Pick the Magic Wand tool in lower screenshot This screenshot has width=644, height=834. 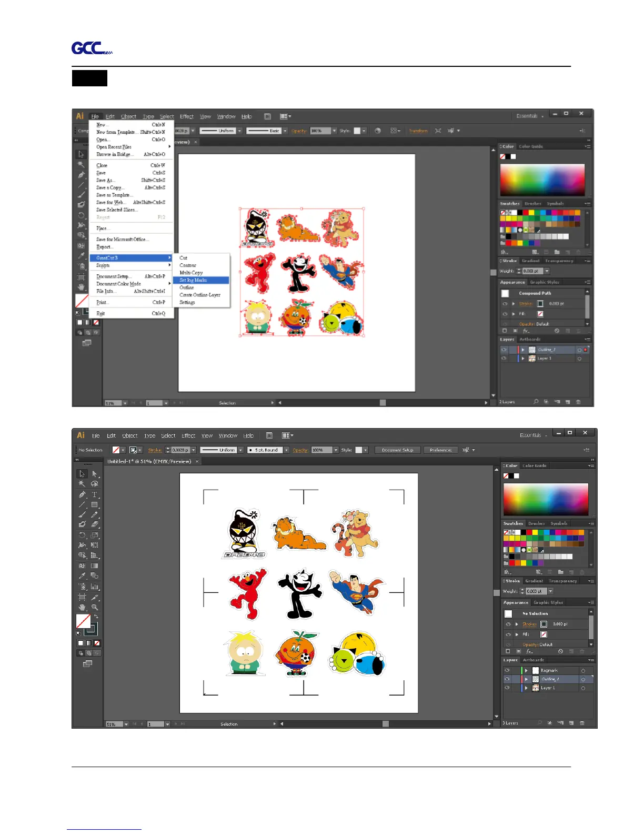point(82,484)
